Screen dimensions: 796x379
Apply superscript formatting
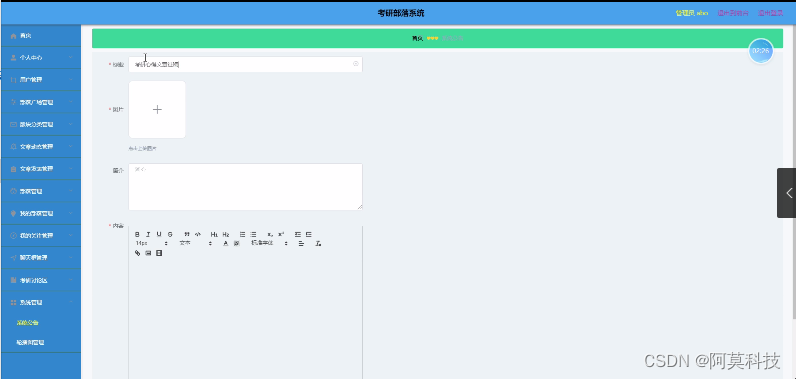click(x=281, y=234)
